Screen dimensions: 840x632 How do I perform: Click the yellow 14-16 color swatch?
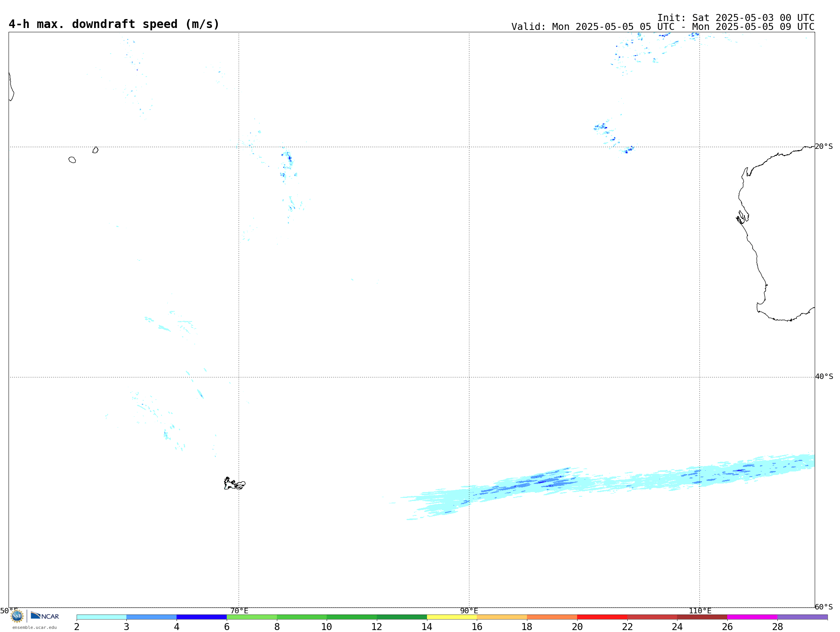point(452,617)
